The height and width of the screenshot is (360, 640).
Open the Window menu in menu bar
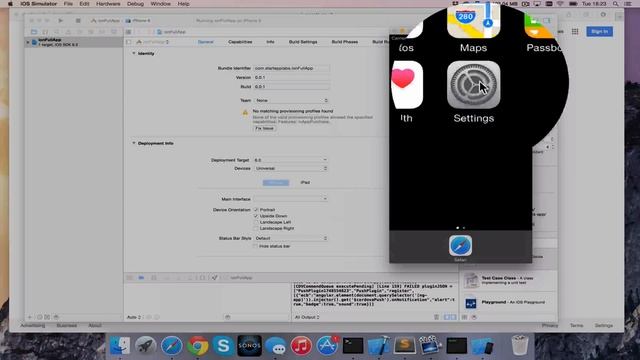(160, 4)
